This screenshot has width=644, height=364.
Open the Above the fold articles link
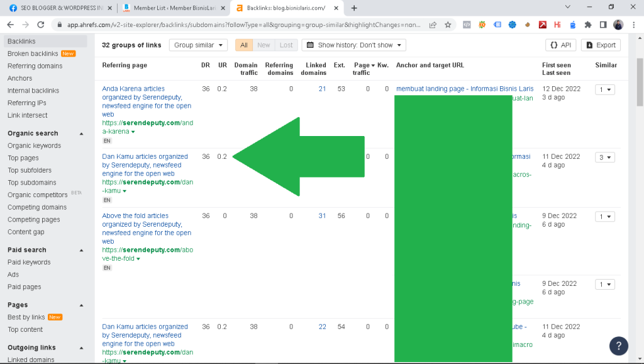pyautogui.click(x=147, y=229)
